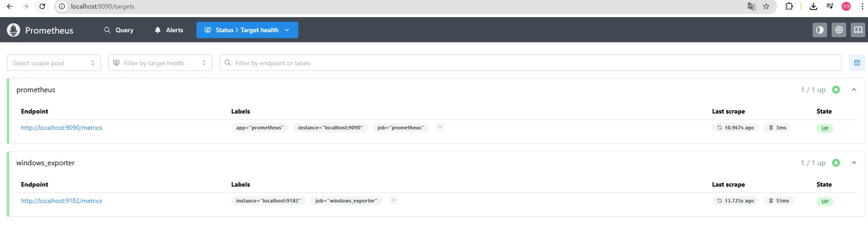Screen dimensions: 868x237
Task: Open the Alerts page
Action: (x=169, y=30)
